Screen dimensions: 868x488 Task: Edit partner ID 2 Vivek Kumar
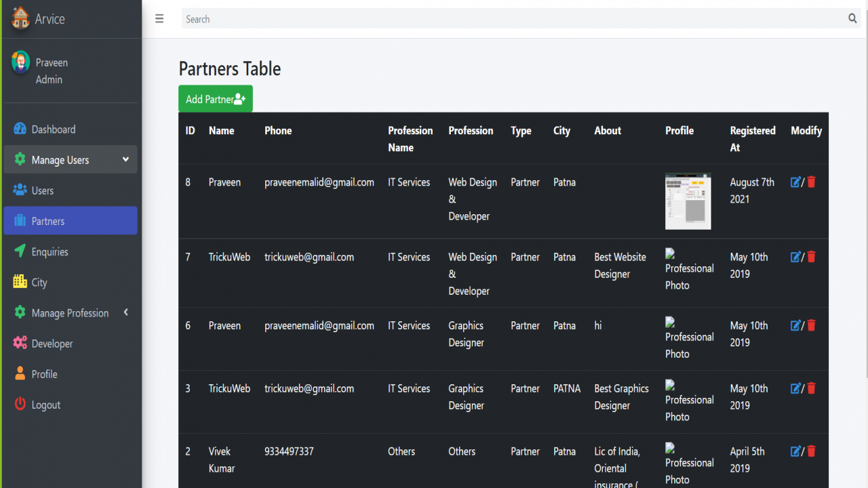click(x=795, y=451)
